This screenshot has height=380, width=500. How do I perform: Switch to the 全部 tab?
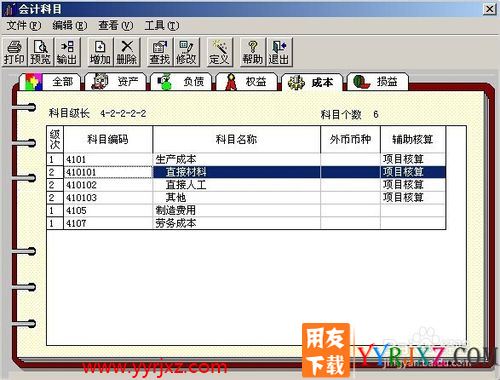[x=50, y=82]
